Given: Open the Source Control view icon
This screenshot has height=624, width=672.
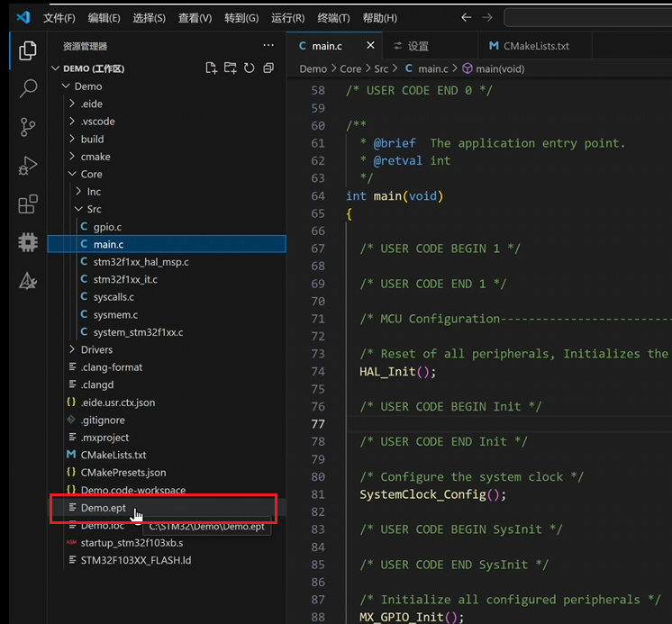Looking at the screenshot, I should 28,127.
